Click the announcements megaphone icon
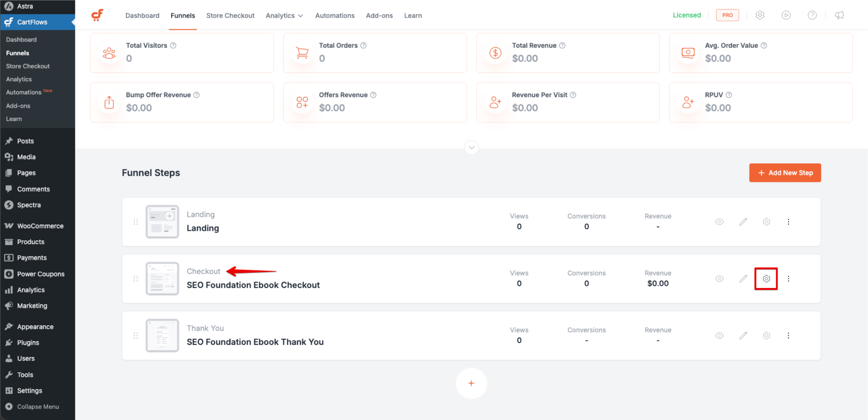Screen dimensions: 868x420 [x=839, y=15]
